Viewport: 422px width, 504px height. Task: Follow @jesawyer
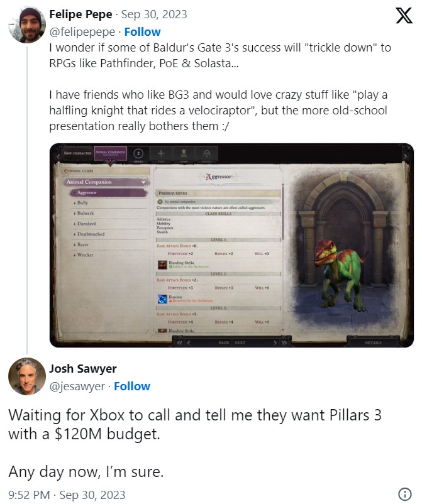tap(132, 386)
